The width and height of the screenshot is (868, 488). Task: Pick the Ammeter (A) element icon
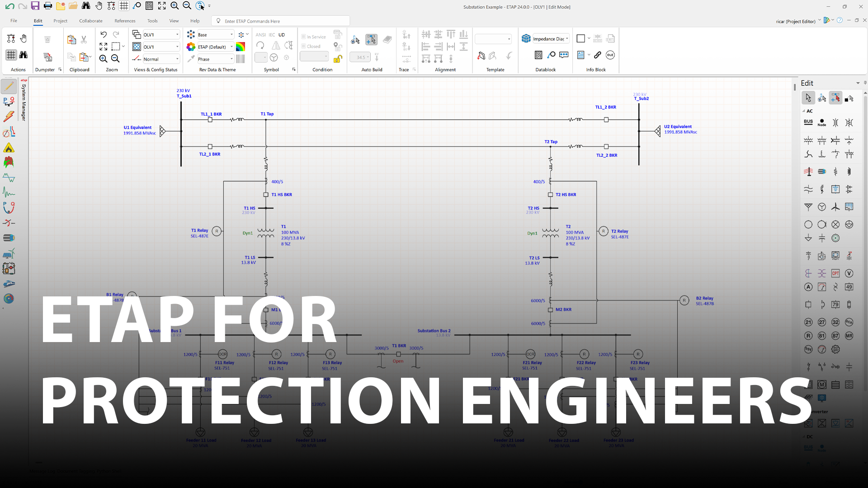[x=808, y=287]
